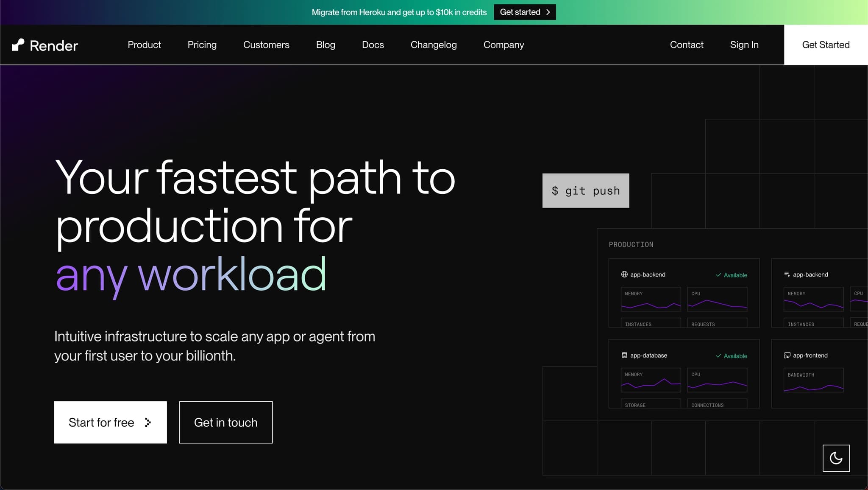Open the Company navigation menu
Screen dimensions: 868x490
pyautogui.click(x=504, y=45)
